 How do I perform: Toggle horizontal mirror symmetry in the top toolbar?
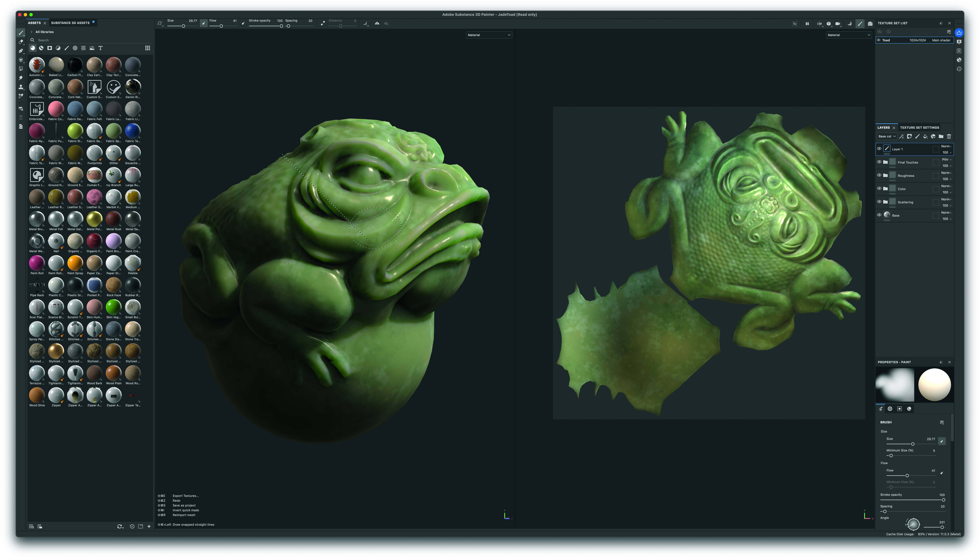pyautogui.click(x=377, y=23)
